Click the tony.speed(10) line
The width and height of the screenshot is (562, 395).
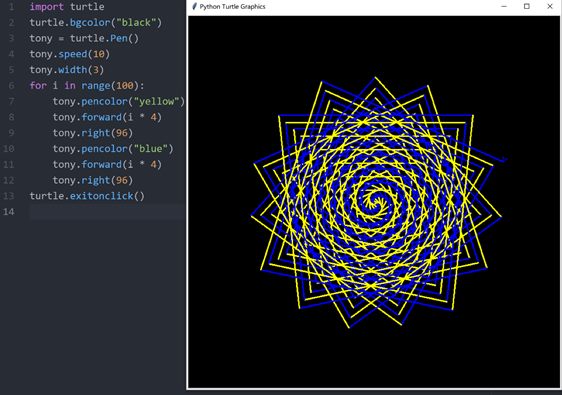(x=70, y=54)
